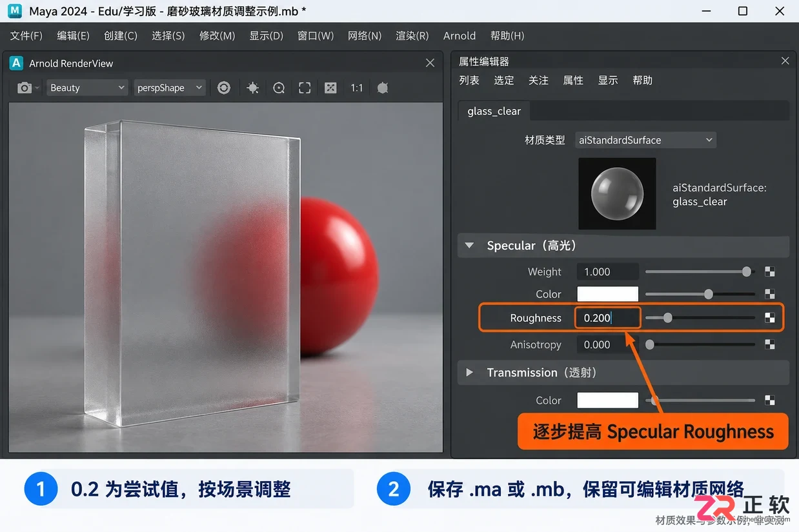Click the Roughness value field 0.200
This screenshot has height=532, width=799.
(607, 317)
